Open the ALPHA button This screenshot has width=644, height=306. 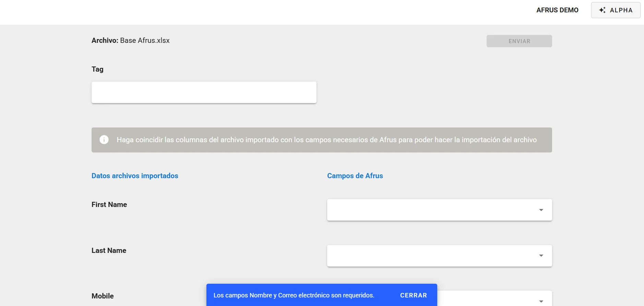pos(616,10)
